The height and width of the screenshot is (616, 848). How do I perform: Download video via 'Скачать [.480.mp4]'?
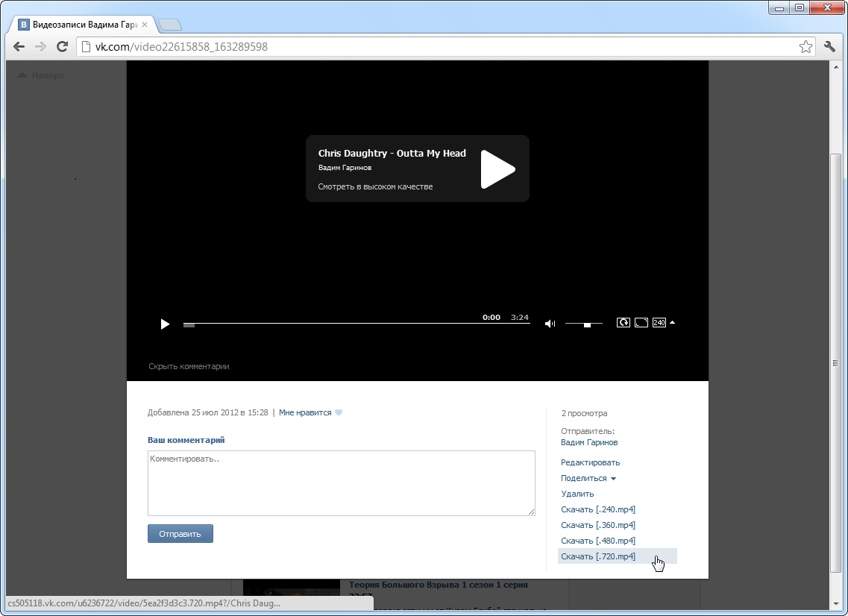pyautogui.click(x=597, y=541)
